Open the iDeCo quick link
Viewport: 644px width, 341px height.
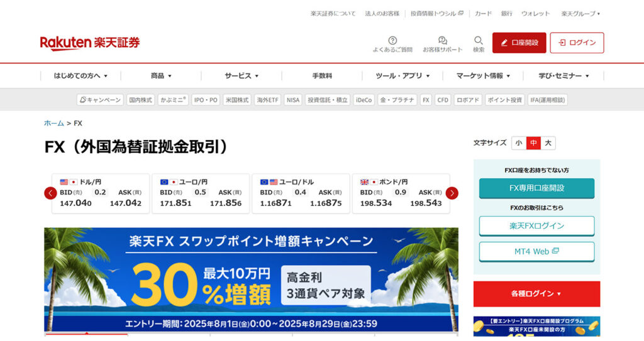364,100
